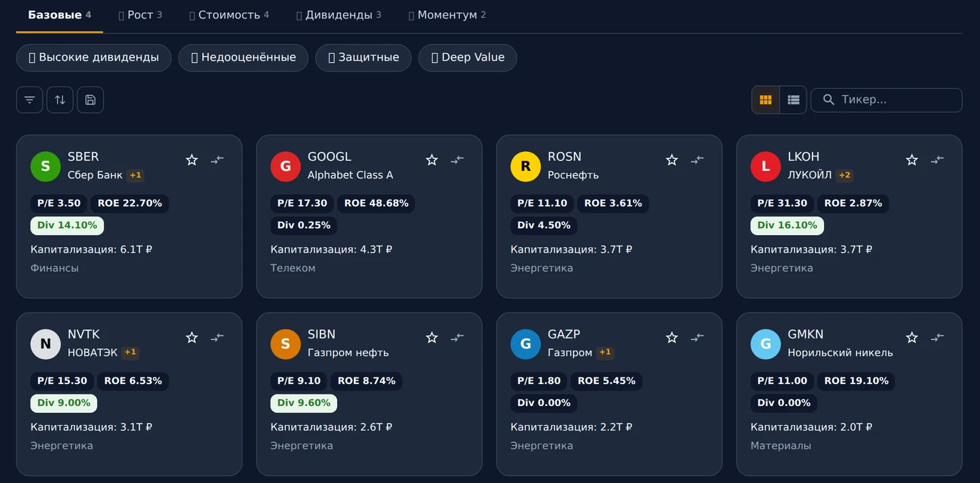
Task: Click the blue G avatar of GAZP
Action: point(525,345)
